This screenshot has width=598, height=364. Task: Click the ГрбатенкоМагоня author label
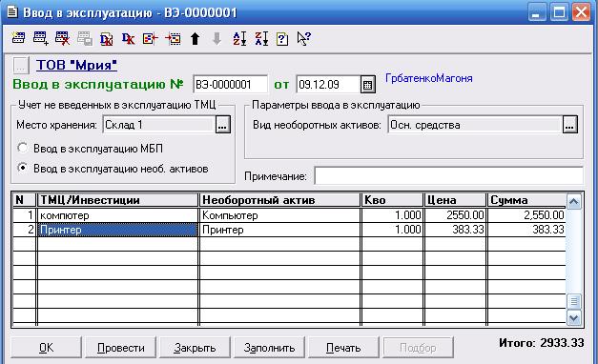tap(429, 78)
